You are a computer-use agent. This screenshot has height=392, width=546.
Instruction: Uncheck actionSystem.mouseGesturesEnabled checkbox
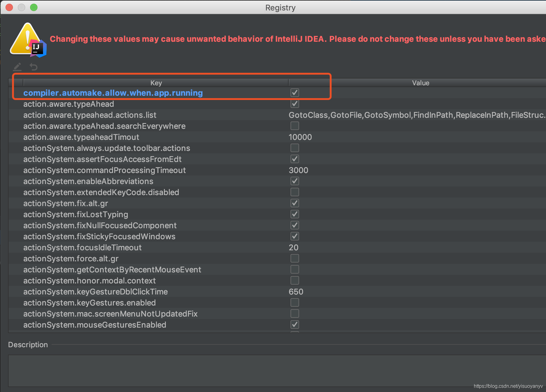click(295, 325)
